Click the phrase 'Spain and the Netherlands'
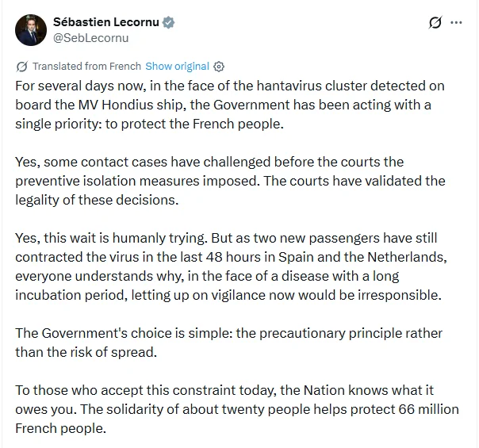The image size is (479, 448). 361,257
